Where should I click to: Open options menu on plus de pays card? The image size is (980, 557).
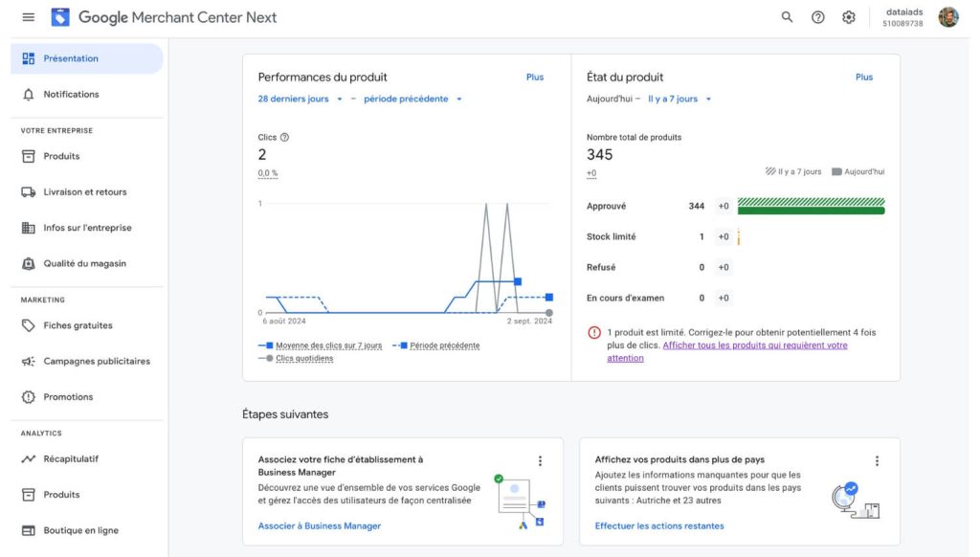pos(877,461)
